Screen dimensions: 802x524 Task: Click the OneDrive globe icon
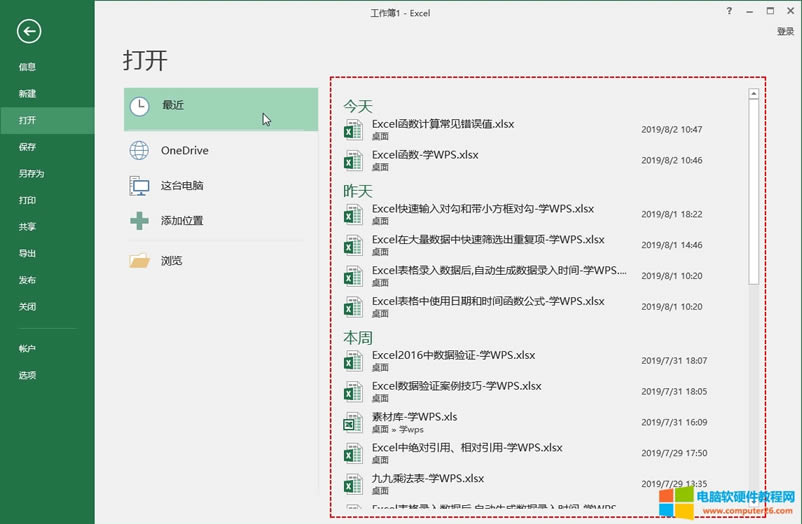coord(140,151)
